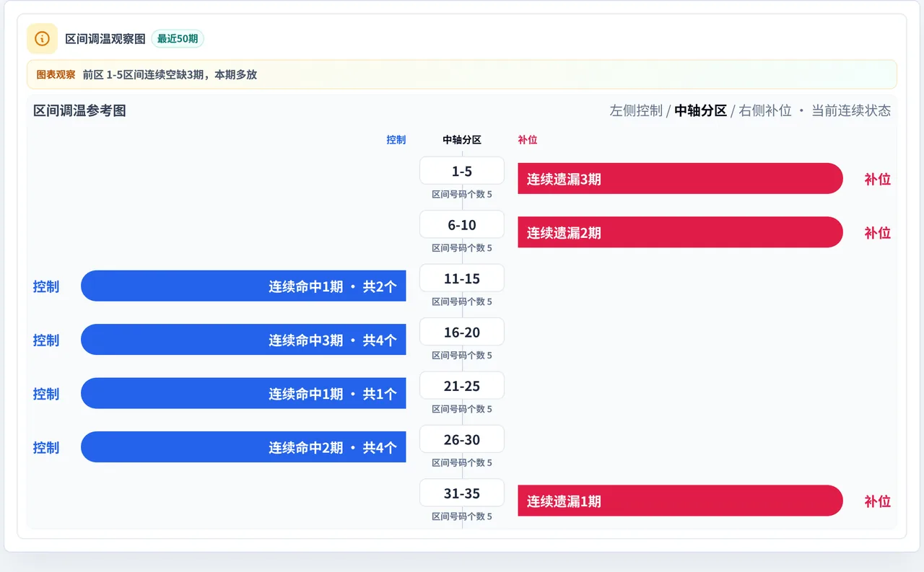Select the 1-5 interval box
This screenshot has width=924, height=572.
point(462,171)
